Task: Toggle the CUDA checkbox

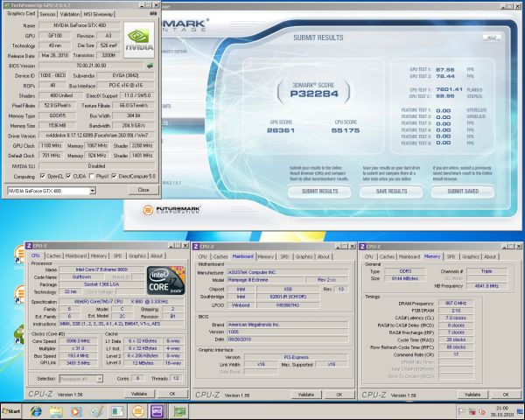Action: click(x=66, y=176)
